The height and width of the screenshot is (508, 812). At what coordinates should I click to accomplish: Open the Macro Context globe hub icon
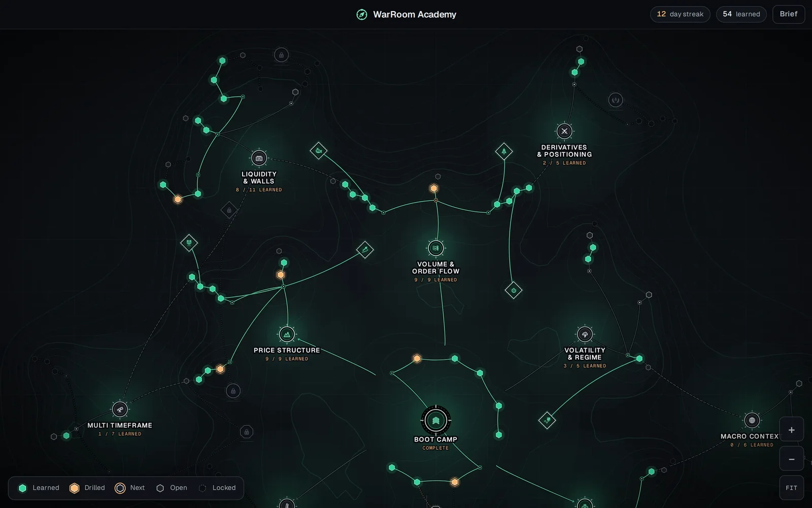coord(752,420)
